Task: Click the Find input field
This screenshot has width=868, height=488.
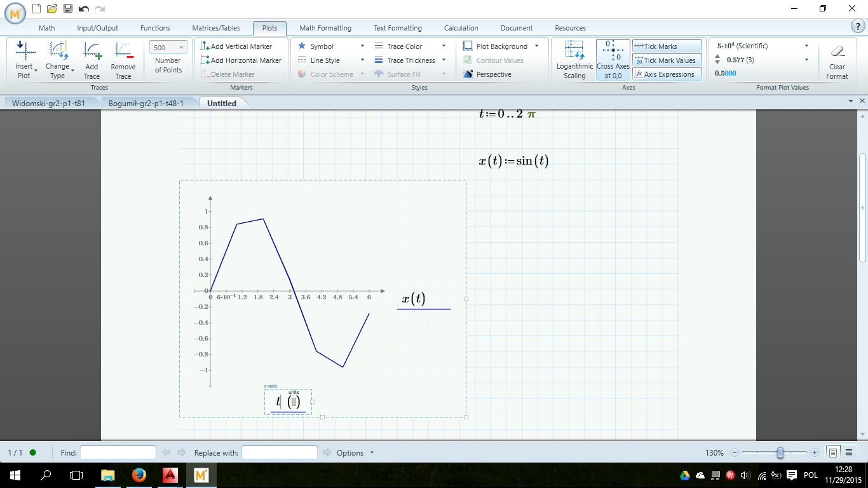Action: (x=118, y=452)
